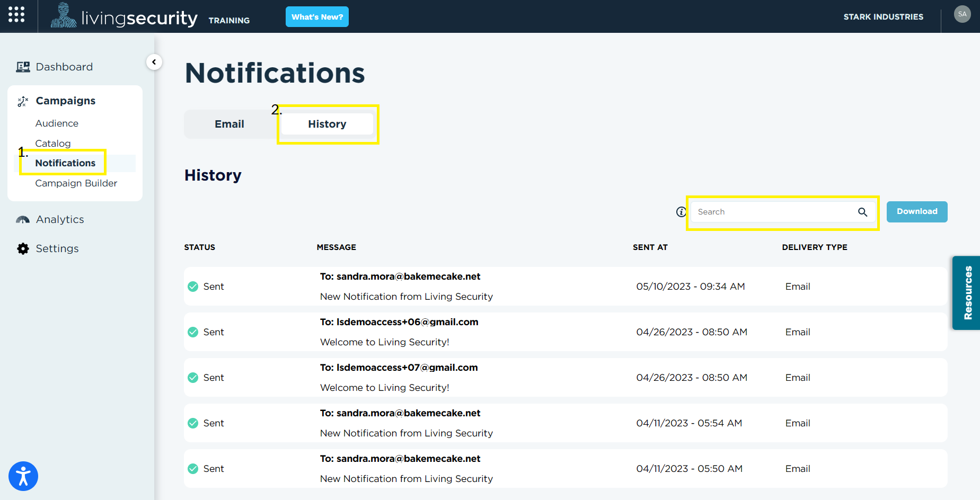Click Email delivery type in 05/10/2023 row

[798, 287]
